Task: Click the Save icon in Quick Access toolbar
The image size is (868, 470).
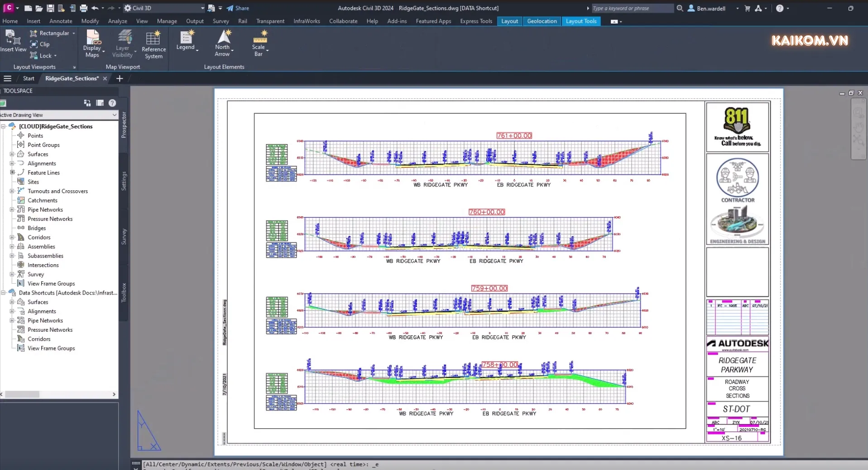Action: pyautogui.click(x=50, y=8)
